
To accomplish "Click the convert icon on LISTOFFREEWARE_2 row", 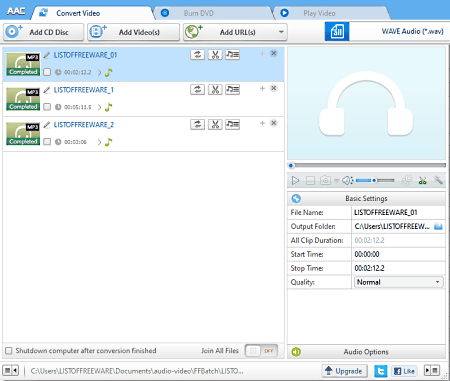I will pyautogui.click(x=198, y=124).
